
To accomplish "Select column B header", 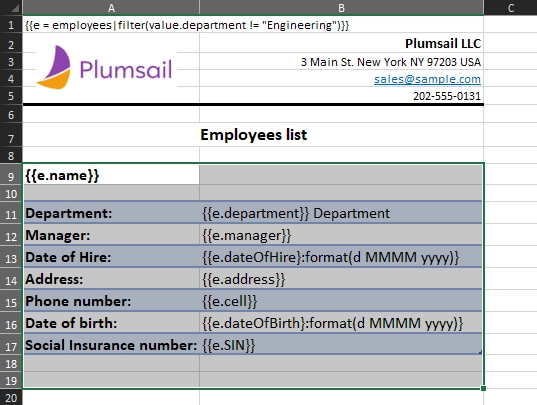I will coord(341,8).
